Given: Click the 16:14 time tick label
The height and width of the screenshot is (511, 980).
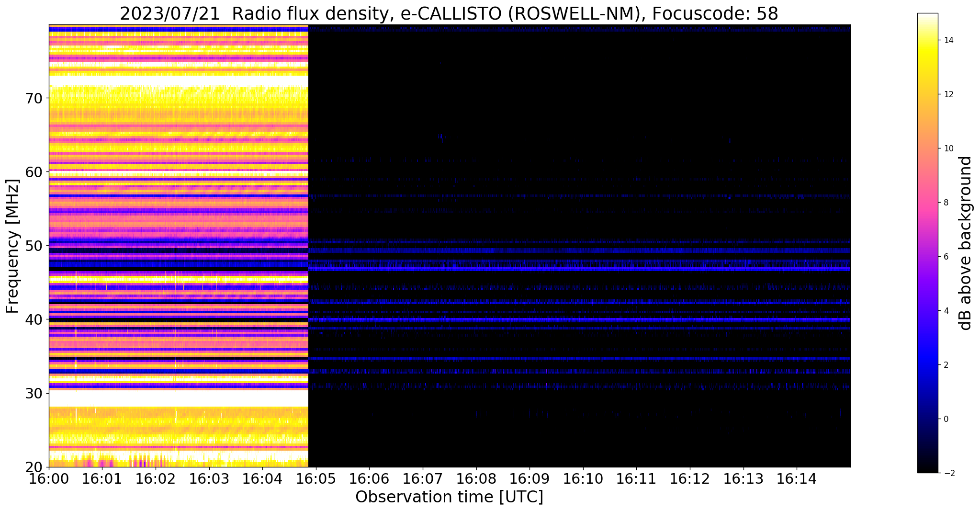Looking at the screenshot, I should (x=797, y=478).
